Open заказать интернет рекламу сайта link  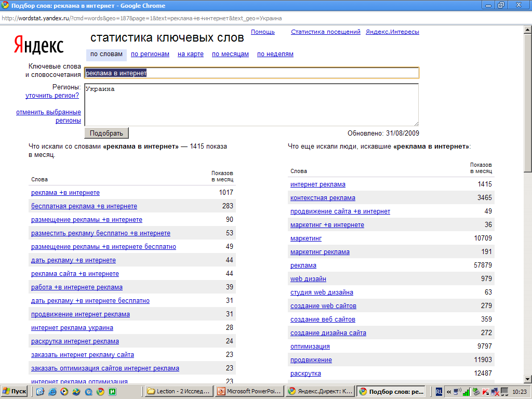click(83, 355)
